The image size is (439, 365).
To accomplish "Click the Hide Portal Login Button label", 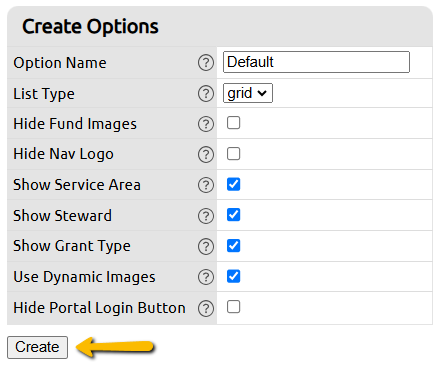I will (99, 308).
